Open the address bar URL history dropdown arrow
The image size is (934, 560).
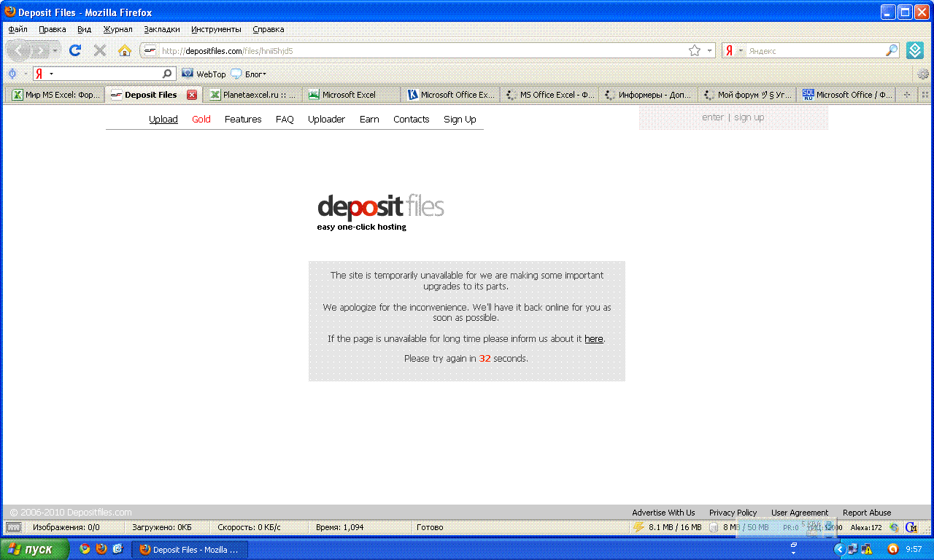click(710, 51)
